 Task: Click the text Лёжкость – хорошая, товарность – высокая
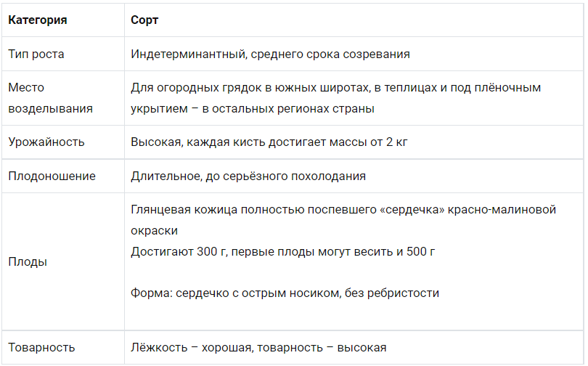tap(258, 347)
